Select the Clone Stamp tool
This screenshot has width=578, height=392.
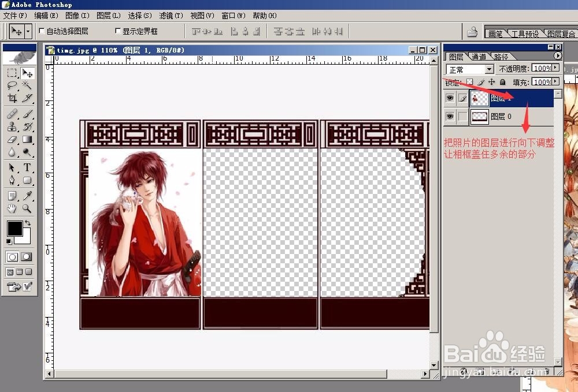(12, 126)
